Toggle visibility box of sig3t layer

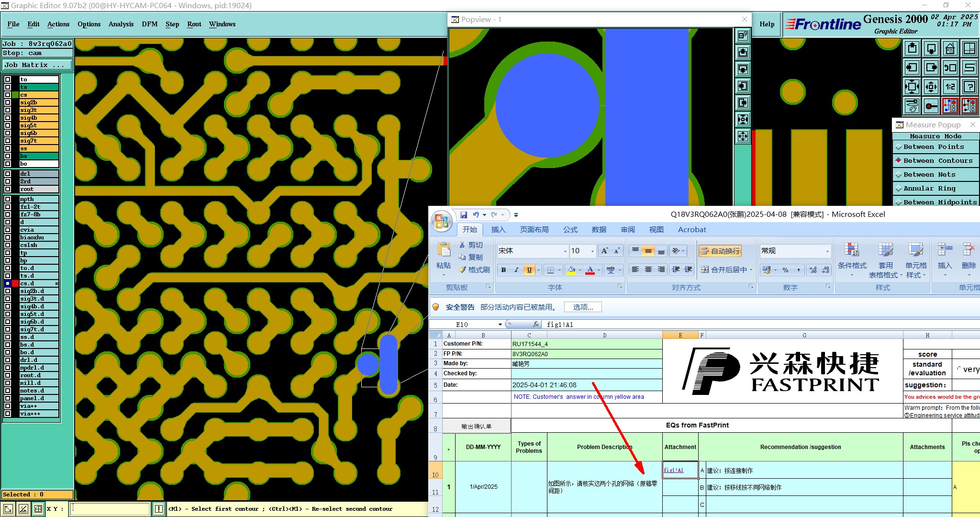pos(8,110)
